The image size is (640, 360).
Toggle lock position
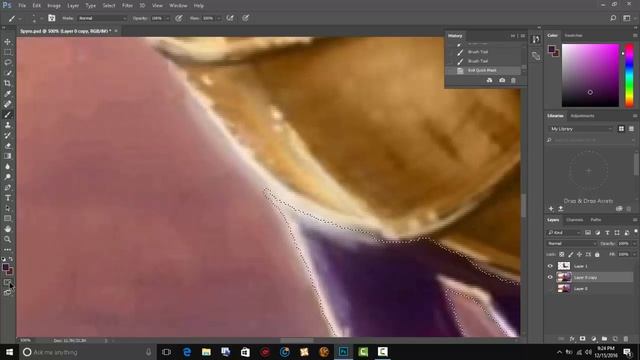[x=579, y=254]
